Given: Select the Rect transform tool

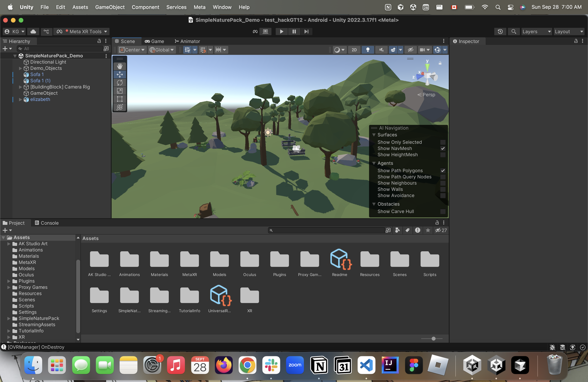Looking at the screenshot, I should [x=120, y=99].
